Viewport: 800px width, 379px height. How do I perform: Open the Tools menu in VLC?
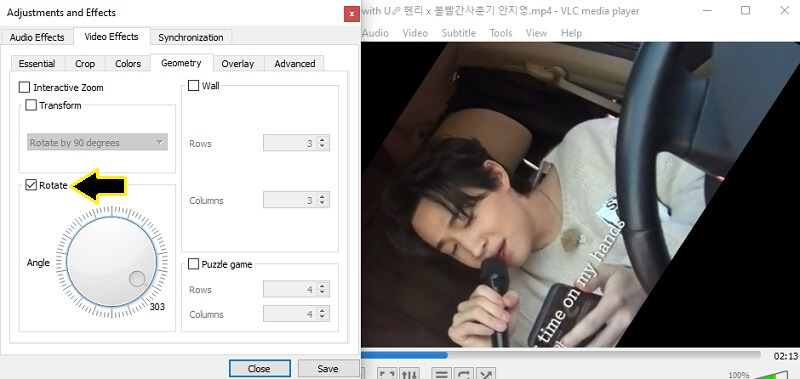(x=501, y=33)
